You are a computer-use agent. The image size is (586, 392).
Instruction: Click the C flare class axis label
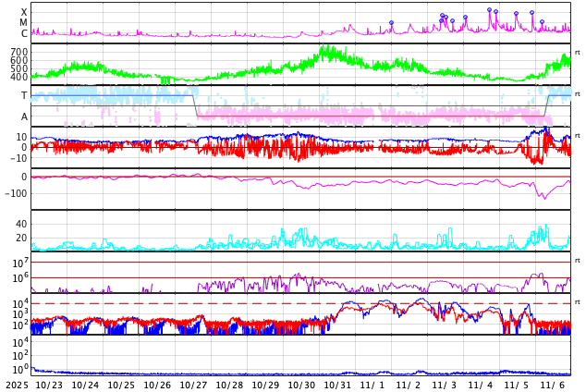24,34
